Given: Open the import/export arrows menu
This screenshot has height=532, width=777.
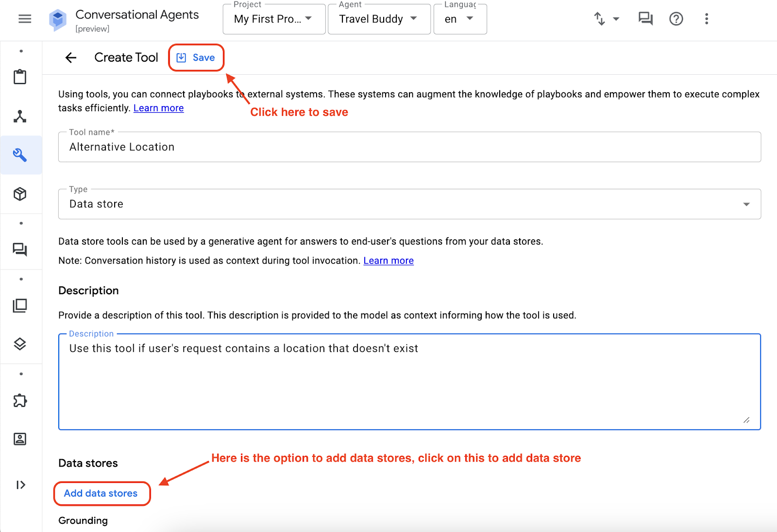Looking at the screenshot, I should pos(606,19).
